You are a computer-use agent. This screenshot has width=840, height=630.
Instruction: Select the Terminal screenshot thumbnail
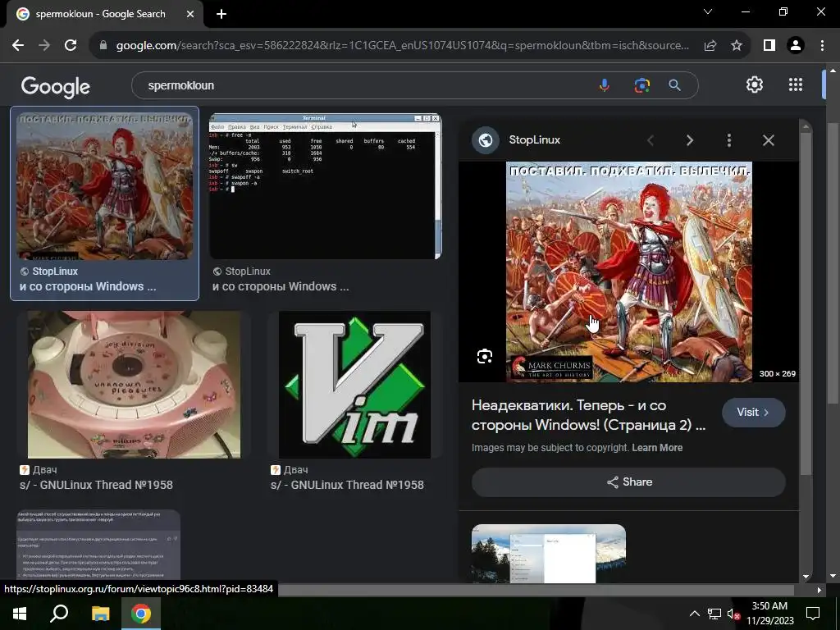click(325, 186)
